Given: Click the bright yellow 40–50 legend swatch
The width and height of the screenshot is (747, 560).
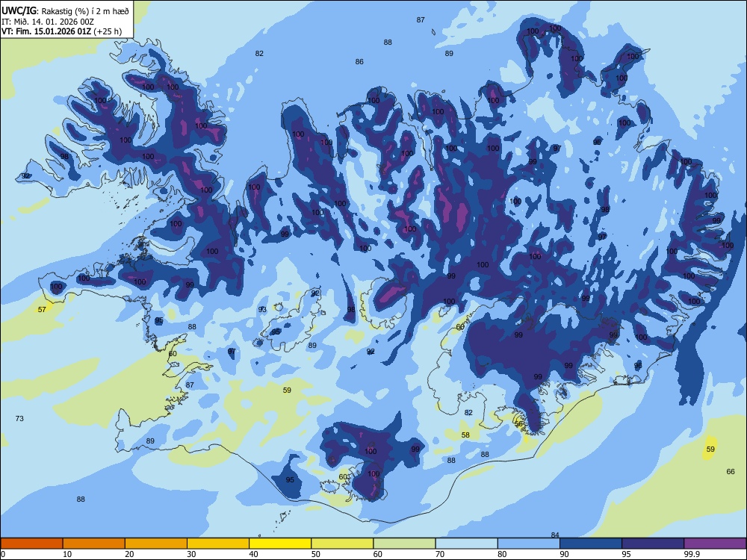Looking at the screenshot, I should click(x=280, y=544).
